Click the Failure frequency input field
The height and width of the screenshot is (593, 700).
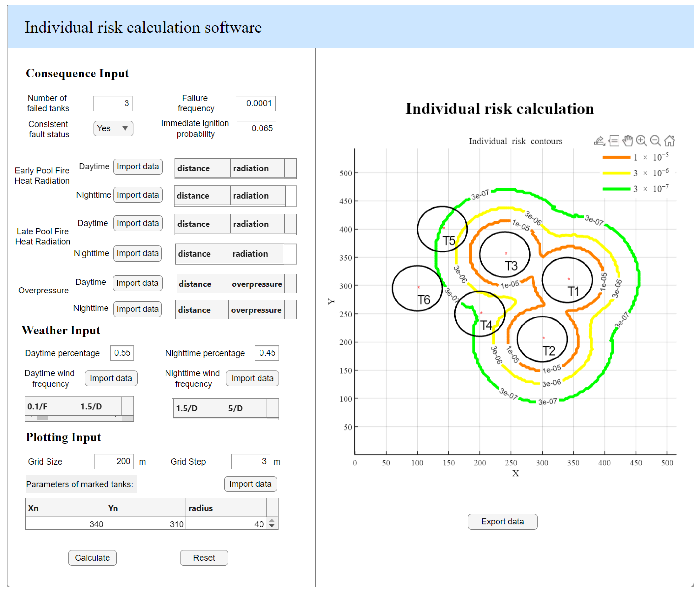[x=256, y=103]
